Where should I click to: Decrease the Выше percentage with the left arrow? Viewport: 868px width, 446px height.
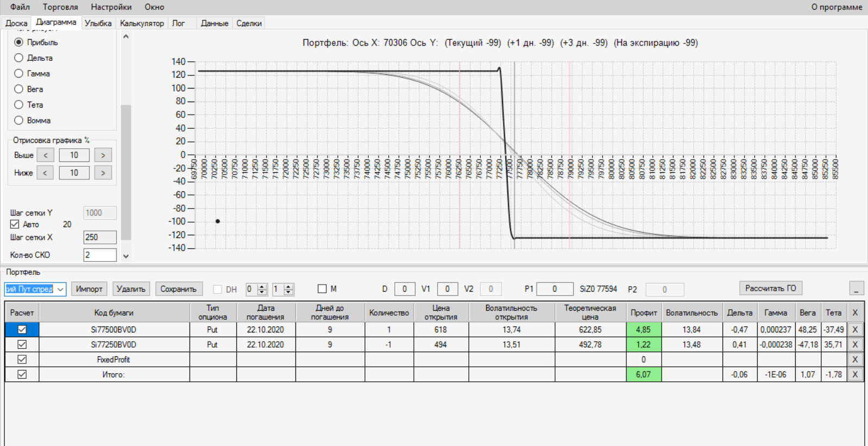46,155
